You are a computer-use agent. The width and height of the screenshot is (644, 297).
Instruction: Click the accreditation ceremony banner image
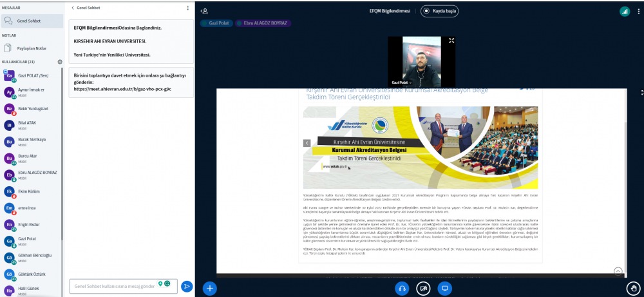pos(421,148)
